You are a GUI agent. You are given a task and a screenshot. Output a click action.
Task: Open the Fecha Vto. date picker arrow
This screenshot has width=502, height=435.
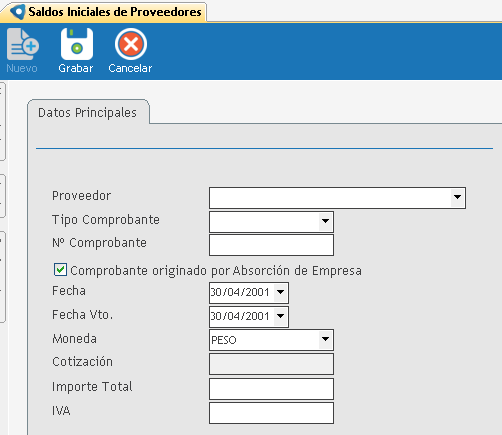(x=281, y=316)
